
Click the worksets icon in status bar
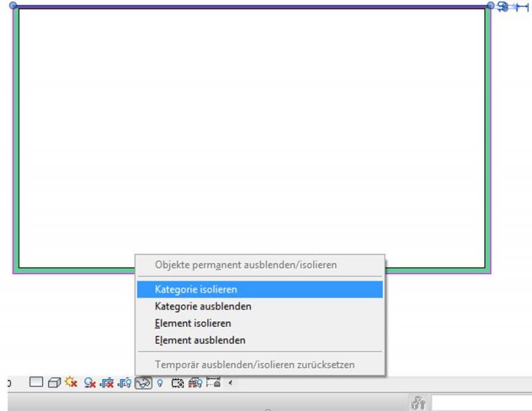point(418,403)
